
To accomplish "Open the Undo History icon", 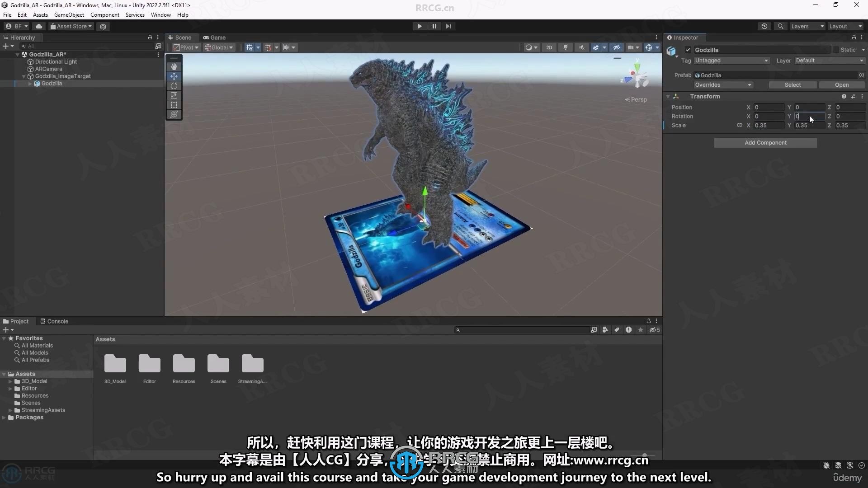I will tap(764, 26).
